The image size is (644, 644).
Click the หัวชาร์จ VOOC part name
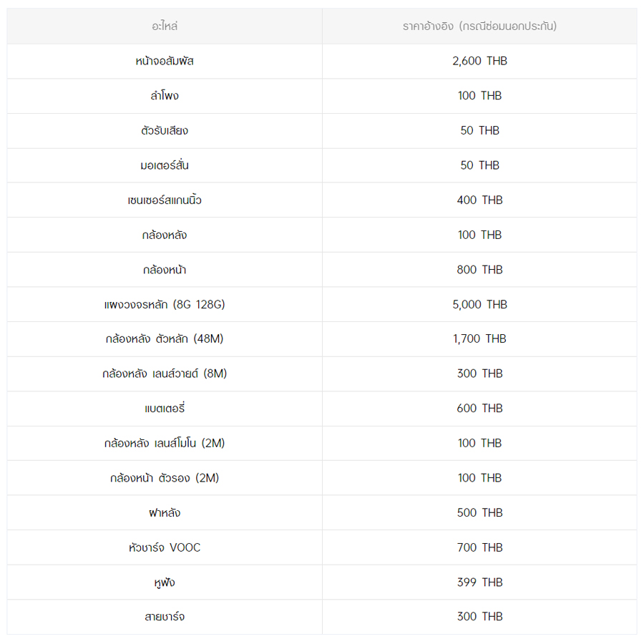point(165,548)
